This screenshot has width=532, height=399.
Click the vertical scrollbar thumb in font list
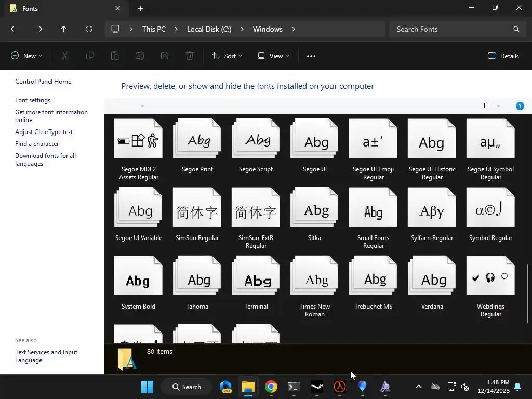(528, 294)
